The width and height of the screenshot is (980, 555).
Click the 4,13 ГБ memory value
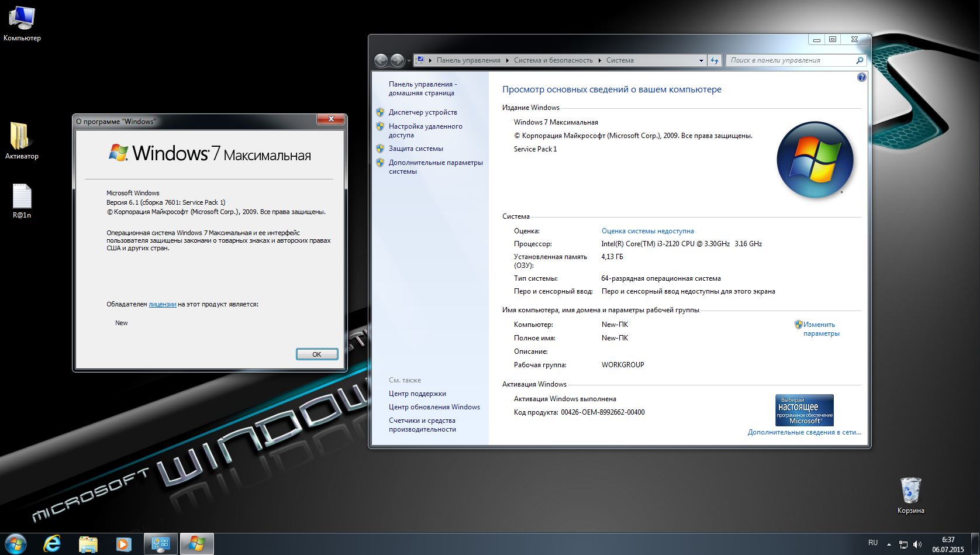pyautogui.click(x=612, y=257)
